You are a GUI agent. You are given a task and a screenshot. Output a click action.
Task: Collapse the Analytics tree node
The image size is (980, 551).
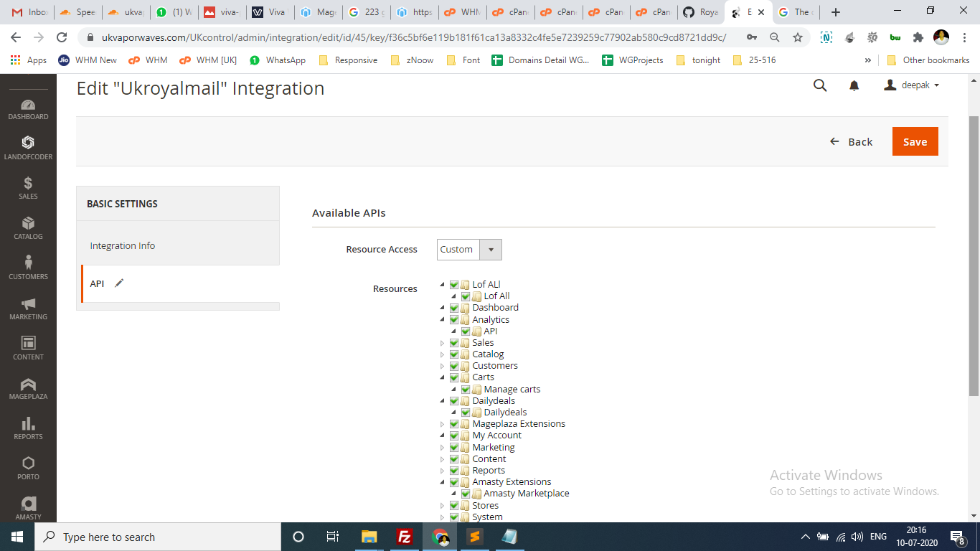(442, 319)
